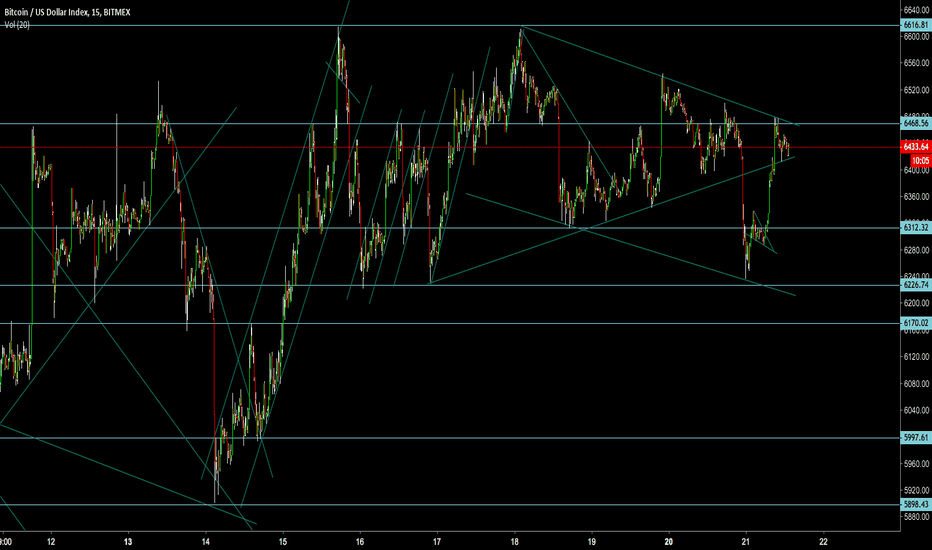
Task: Click date 20 on the time axis
Action: (x=669, y=542)
